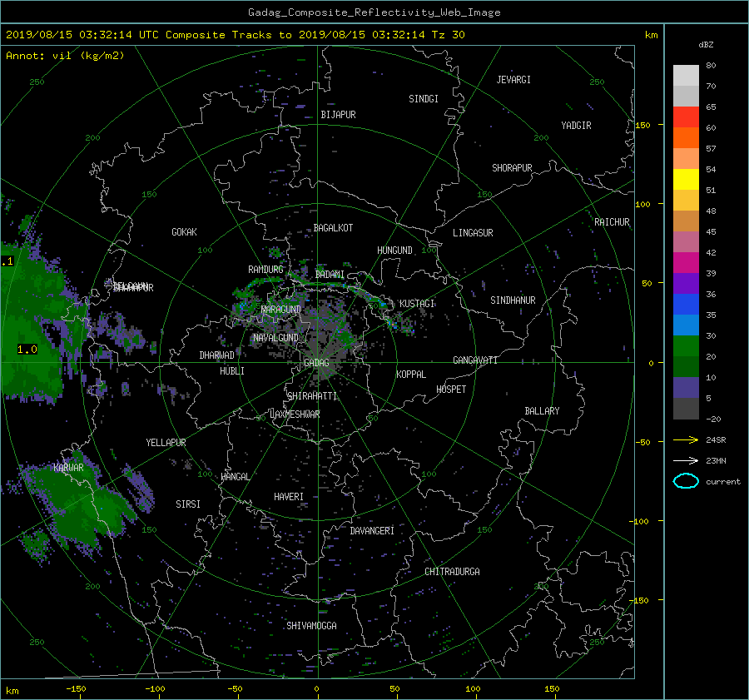
Task: Click the CHITRADURGA city label
Action: click(453, 572)
